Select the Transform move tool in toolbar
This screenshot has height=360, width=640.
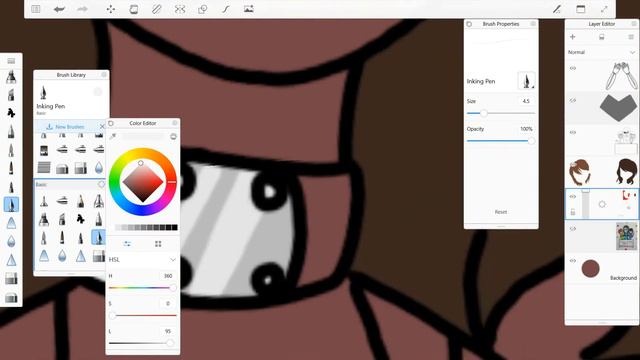pos(111,9)
